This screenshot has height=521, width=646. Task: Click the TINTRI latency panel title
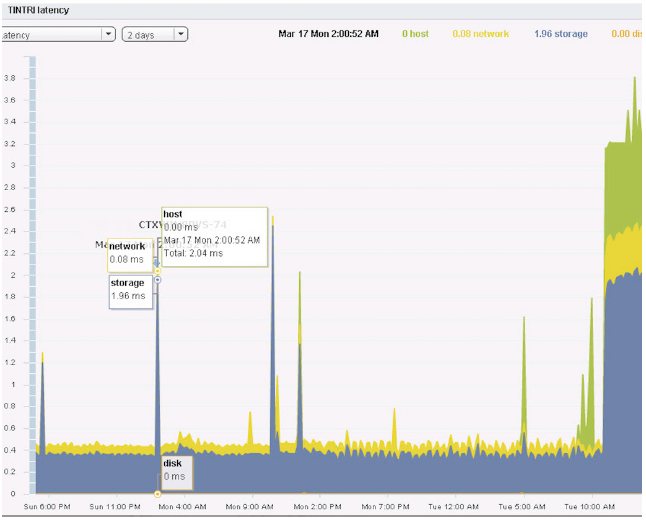pos(38,10)
